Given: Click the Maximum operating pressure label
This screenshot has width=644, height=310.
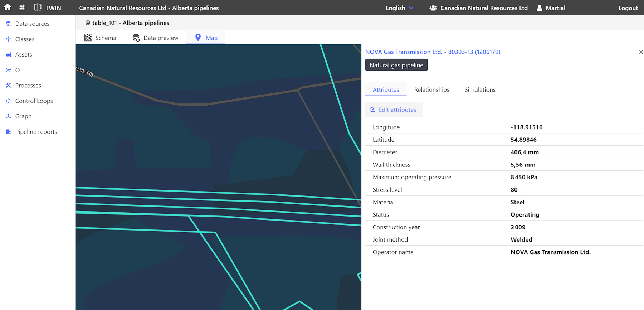Looking at the screenshot, I should [412, 177].
